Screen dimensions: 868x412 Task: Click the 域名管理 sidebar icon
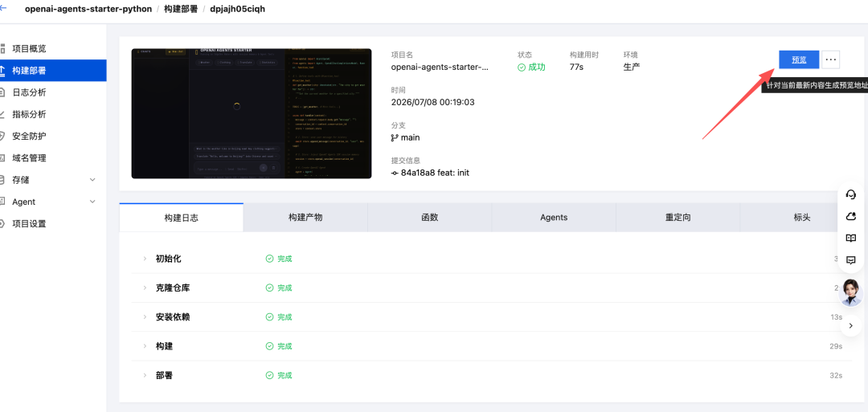[2, 158]
